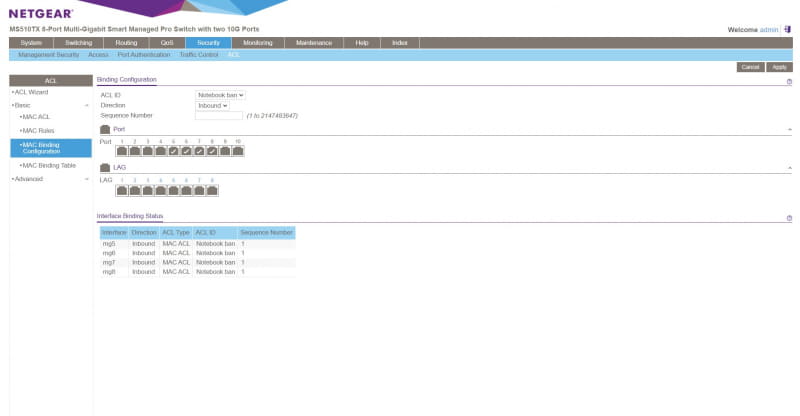Open the Switching tab

(79, 43)
